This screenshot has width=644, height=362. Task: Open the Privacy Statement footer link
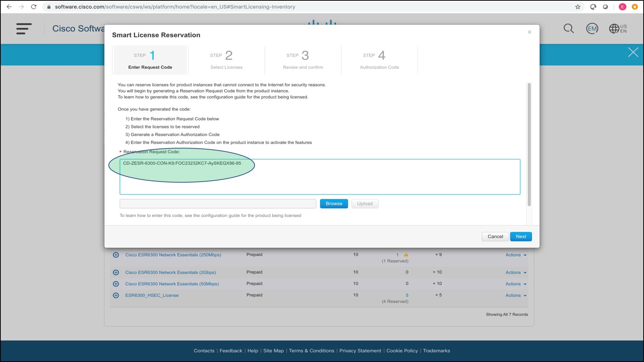360,351
